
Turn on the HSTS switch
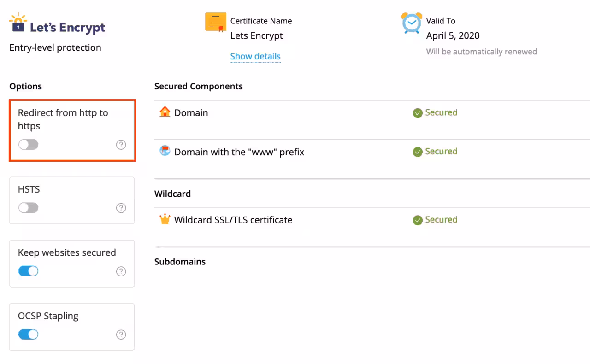[x=28, y=208]
